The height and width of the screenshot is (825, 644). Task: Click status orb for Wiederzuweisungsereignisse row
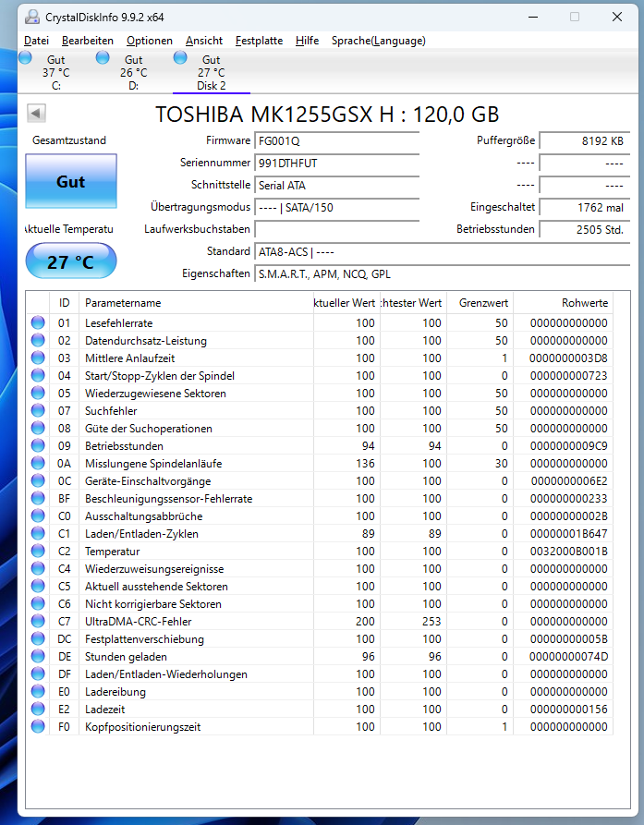pyautogui.click(x=38, y=568)
